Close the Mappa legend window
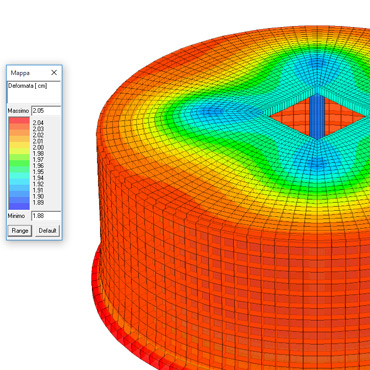The height and width of the screenshot is (370, 370). click(x=54, y=73)
